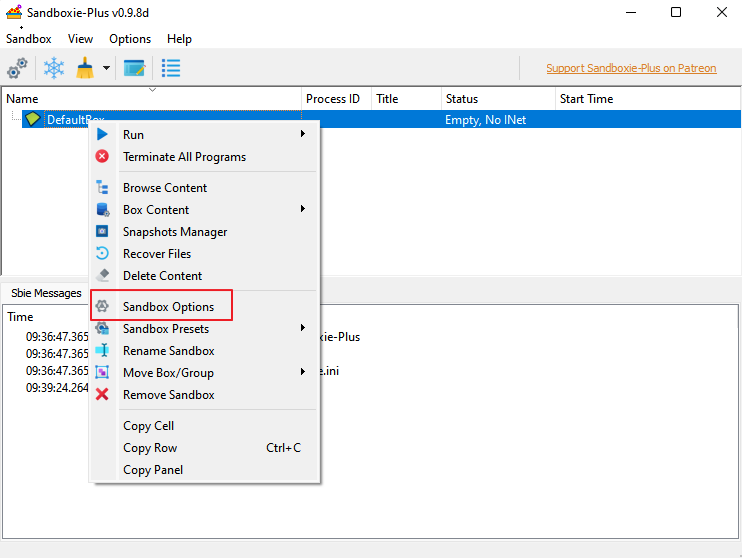This screenshot has height=558, width=742.
Task: Click the cleanup broom toolbar icon
Action: 86,68
